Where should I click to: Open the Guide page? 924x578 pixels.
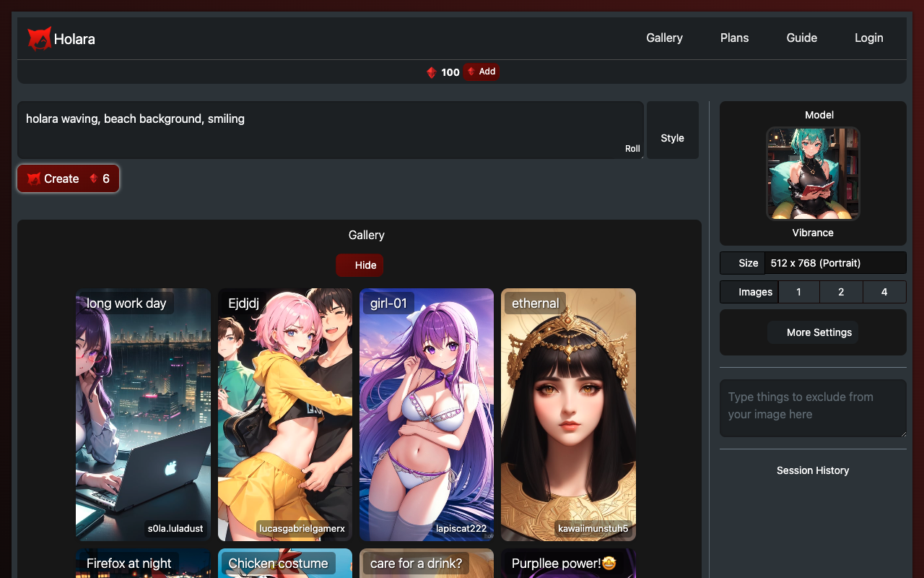tap(801, 38)
